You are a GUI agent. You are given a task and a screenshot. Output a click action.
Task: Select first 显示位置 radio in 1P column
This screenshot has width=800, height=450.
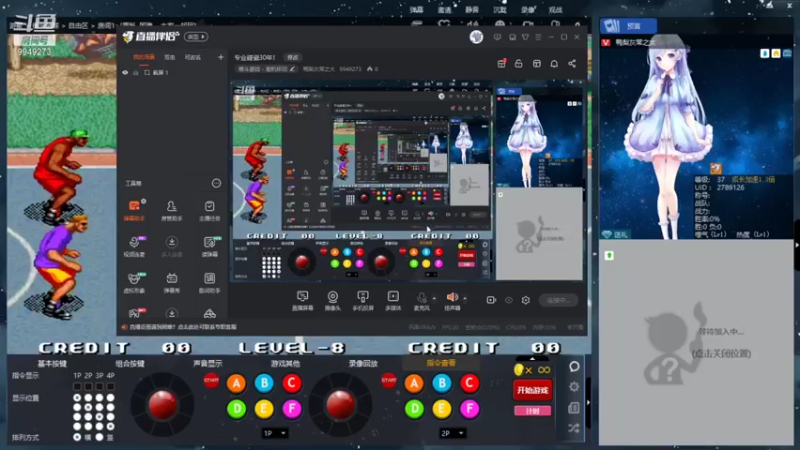(77, 397)
